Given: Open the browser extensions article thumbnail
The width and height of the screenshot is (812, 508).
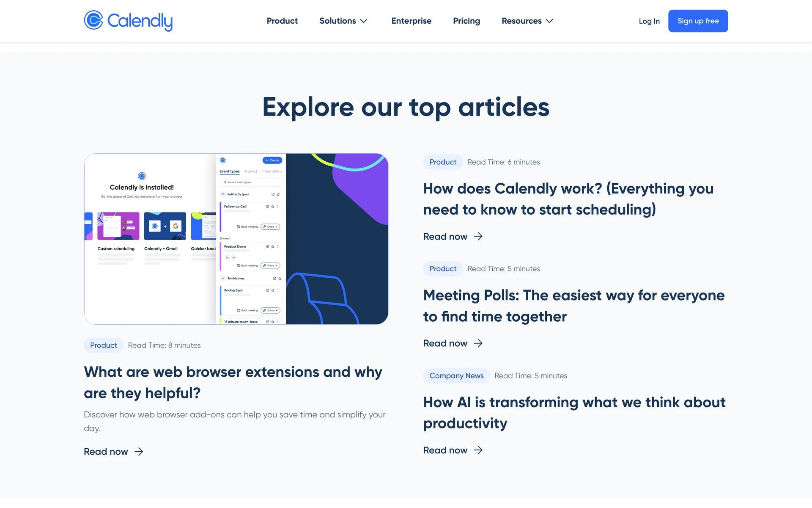Looking at the screenshot, I should pos(236,239).
